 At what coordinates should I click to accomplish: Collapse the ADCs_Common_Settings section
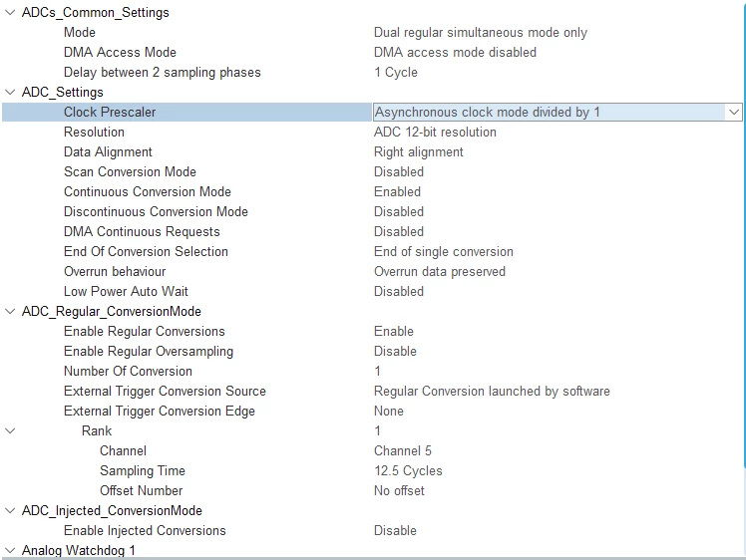pyautogui.click(x=10, y=12)
